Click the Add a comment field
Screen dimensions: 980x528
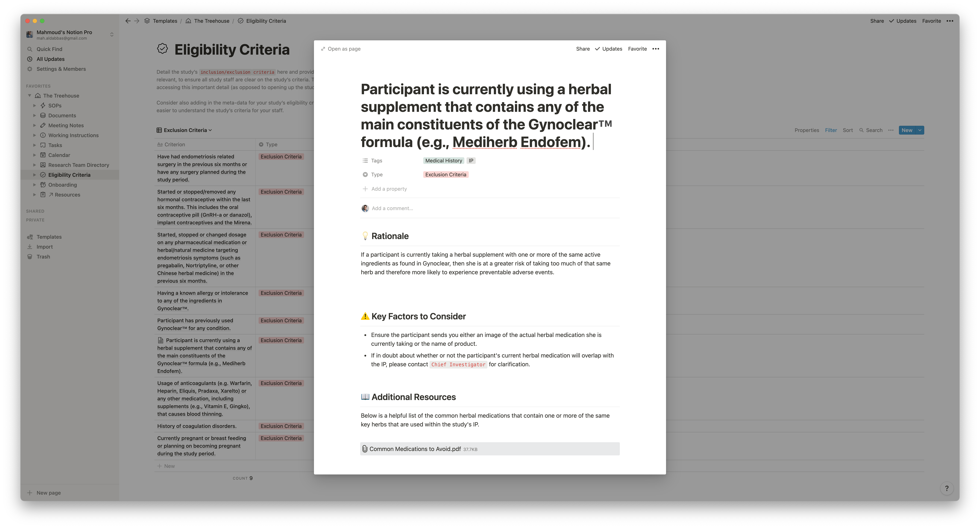pyautogui.click(x=392, y=208)
